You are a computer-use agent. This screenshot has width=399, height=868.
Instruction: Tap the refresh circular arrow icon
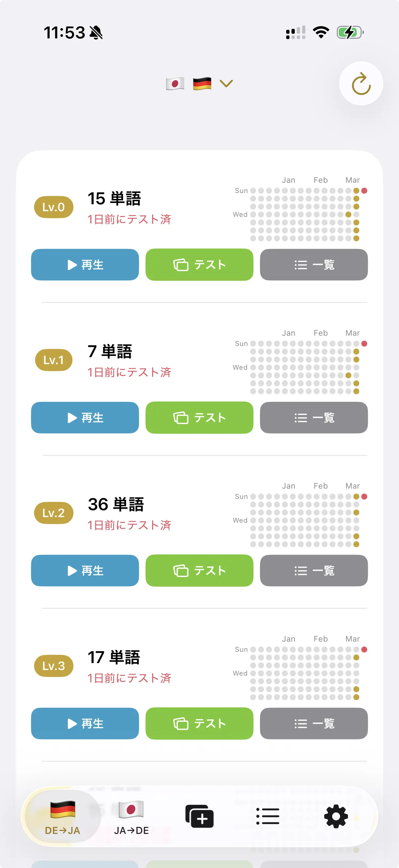click(x=361, y=83)
